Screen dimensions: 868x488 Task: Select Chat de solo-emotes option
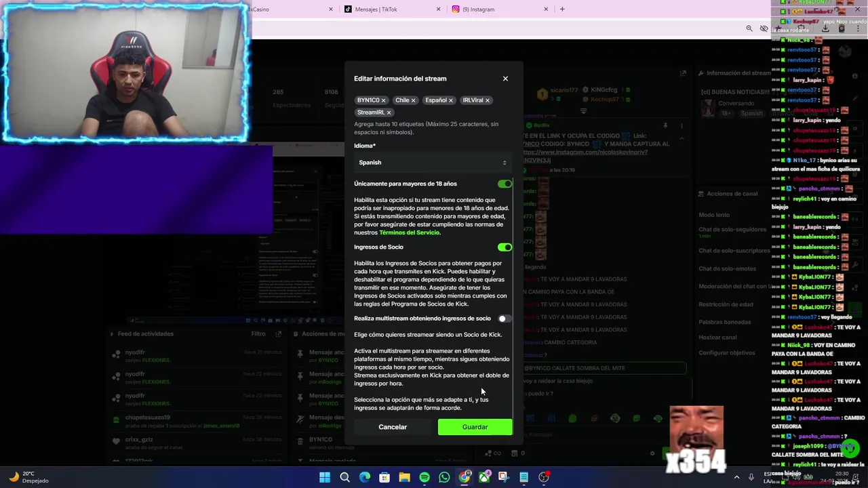[727, 268]
